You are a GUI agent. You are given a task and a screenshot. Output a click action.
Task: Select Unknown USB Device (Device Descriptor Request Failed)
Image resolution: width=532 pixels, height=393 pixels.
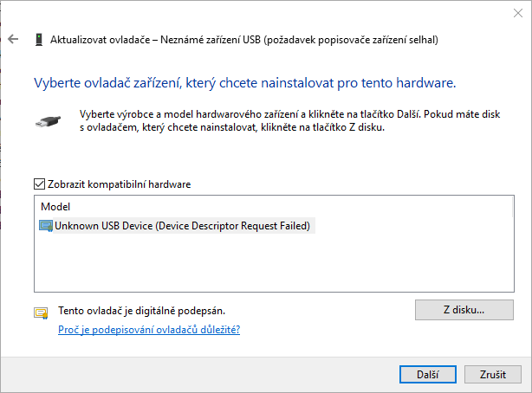tap(182, 226)
